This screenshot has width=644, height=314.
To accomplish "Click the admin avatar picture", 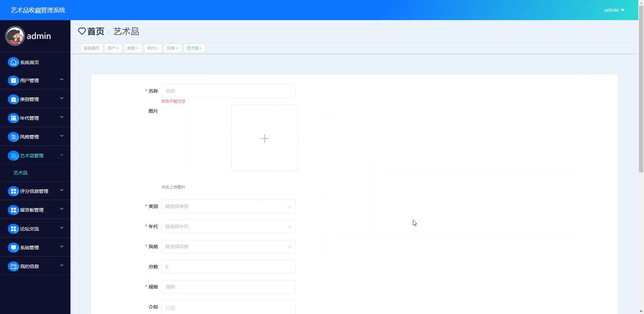I will 15,36.
